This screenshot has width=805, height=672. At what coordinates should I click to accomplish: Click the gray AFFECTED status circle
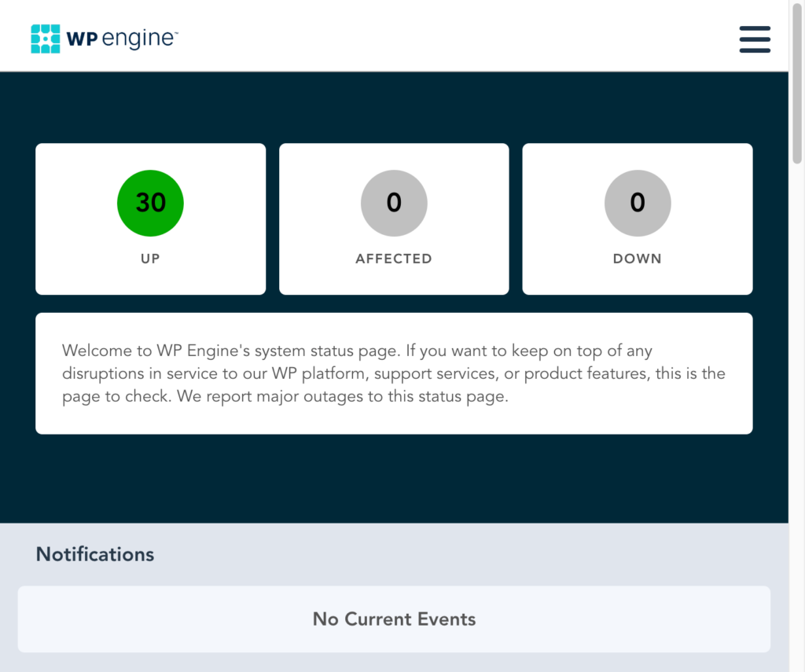click(x=394, y=203)
